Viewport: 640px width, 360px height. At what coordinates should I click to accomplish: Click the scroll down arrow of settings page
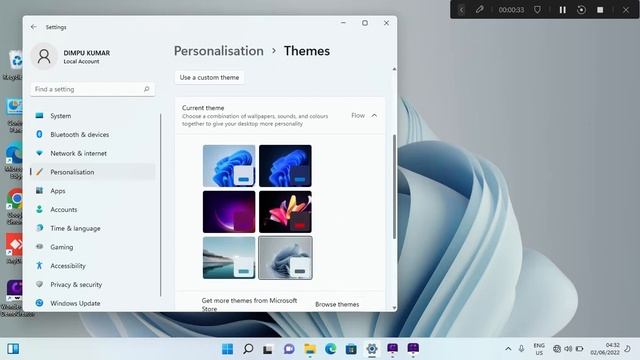click(394, 308)
